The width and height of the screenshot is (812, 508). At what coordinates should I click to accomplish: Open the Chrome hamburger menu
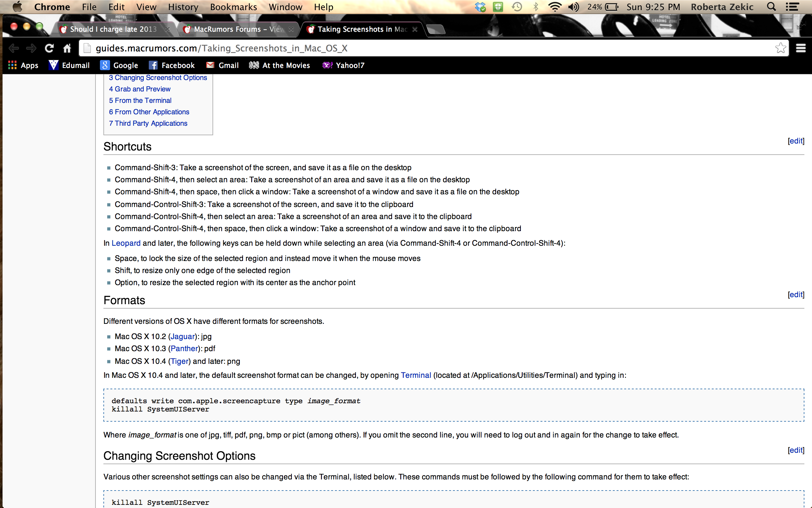[x=801, y=48]
